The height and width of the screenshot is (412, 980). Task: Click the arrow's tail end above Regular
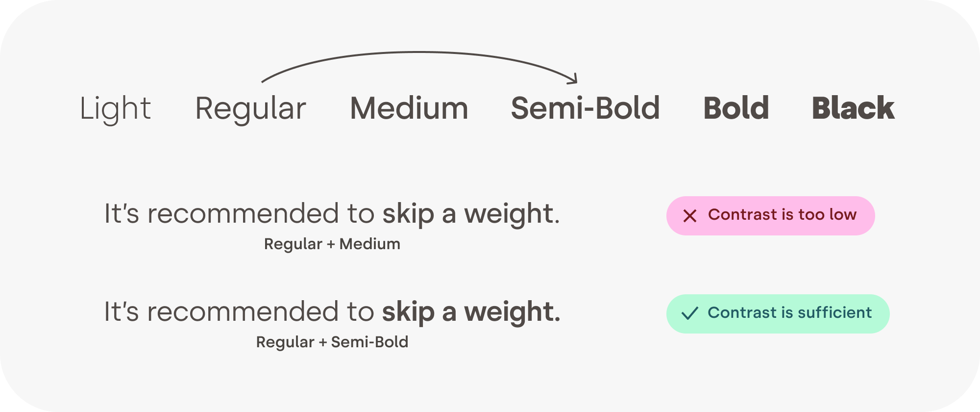pos(264,81)
